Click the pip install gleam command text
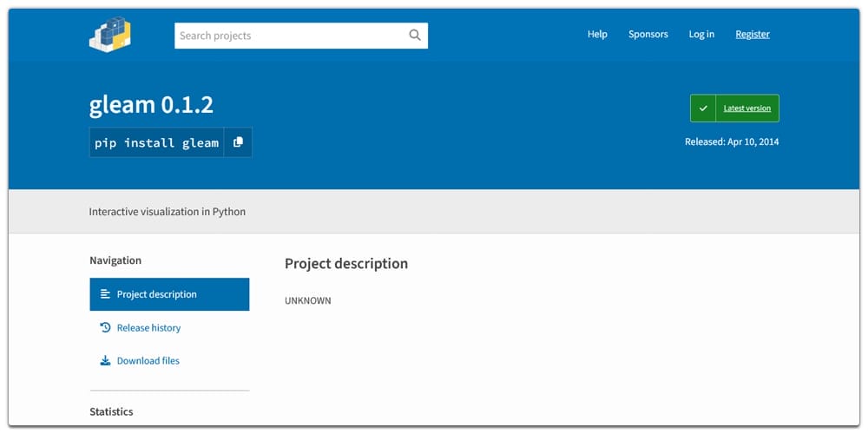 157,142
